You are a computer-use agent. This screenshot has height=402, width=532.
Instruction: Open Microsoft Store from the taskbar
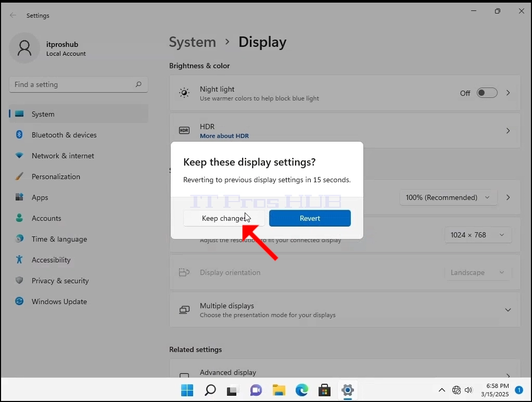325,391
